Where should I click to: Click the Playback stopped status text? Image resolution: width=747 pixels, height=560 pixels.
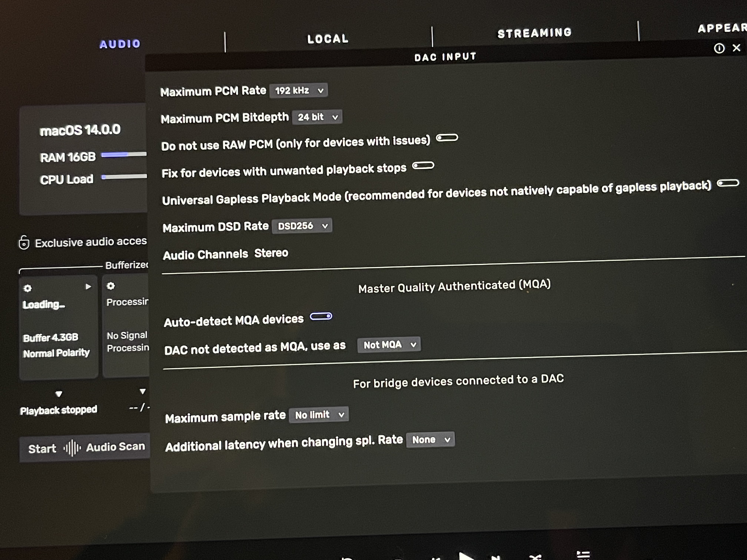(58, 410)
